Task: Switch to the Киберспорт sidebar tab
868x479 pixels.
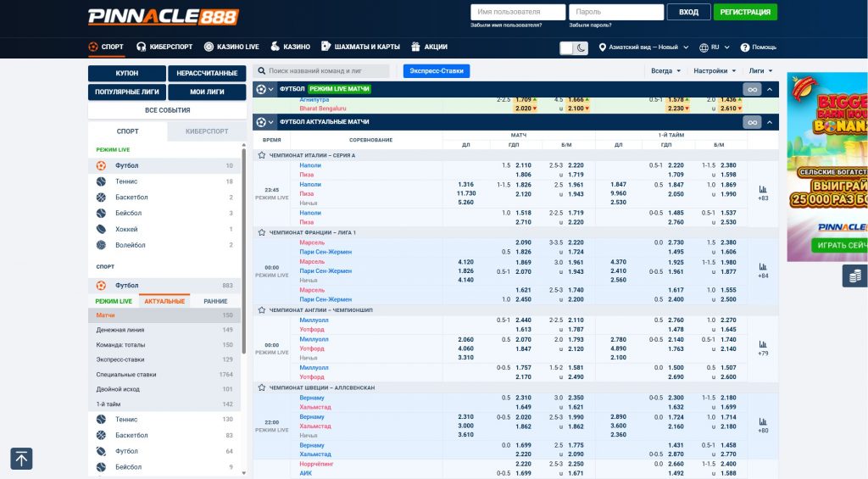Action: click(206, 131)
